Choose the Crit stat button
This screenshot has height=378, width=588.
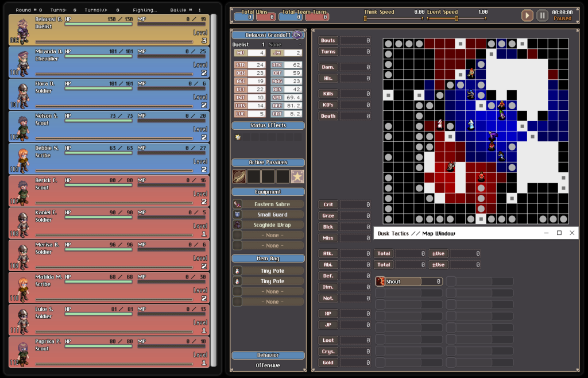click(x=328, y=205)
